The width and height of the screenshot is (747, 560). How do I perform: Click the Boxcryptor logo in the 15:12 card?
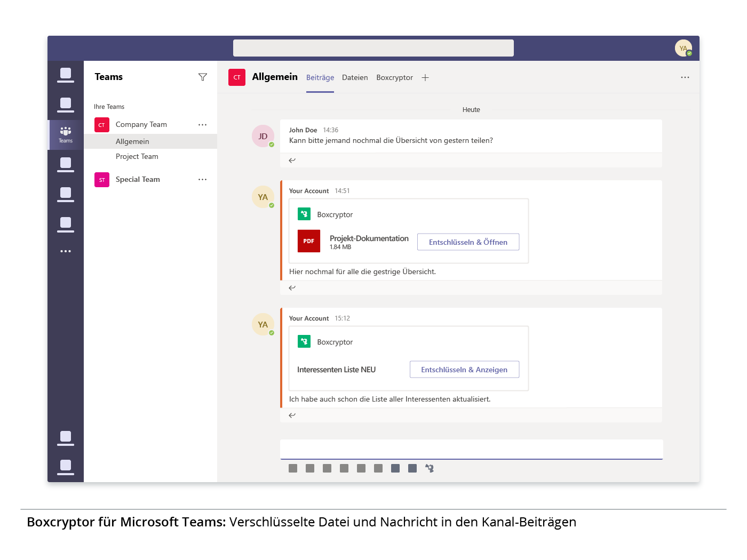304,342
